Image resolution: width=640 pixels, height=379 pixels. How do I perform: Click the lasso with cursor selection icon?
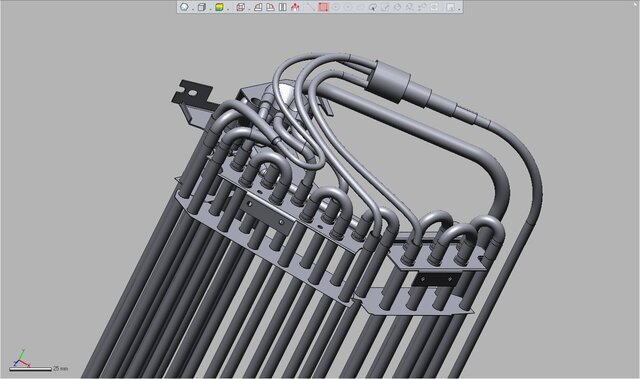373,7
